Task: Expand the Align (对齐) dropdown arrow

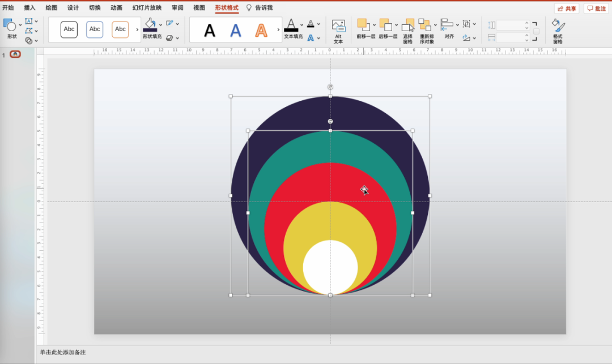Action: [457, 25]
